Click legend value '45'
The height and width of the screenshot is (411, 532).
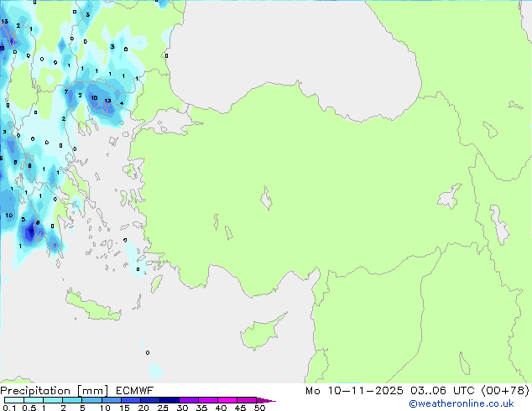pos(240,408)
